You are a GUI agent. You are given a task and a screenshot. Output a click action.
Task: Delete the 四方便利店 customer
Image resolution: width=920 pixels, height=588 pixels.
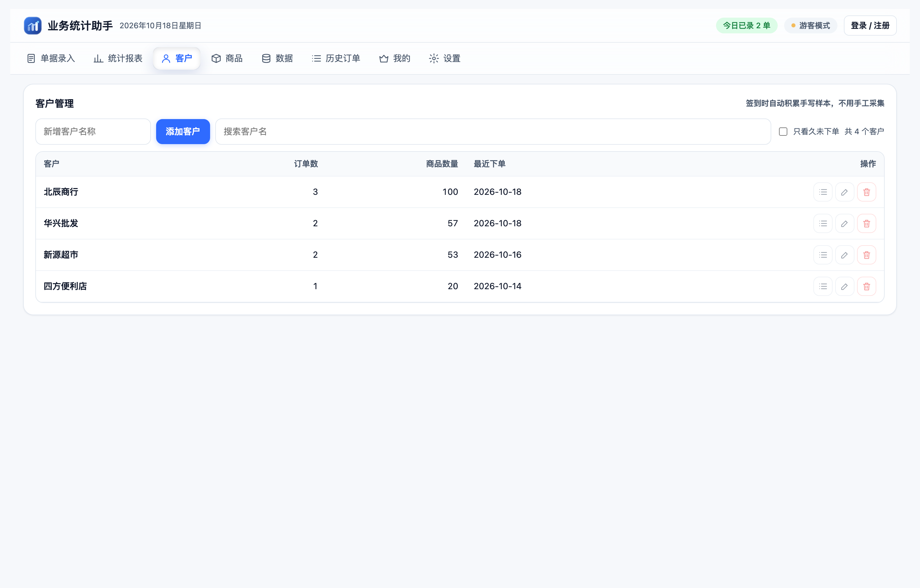[x=866, y=286]
